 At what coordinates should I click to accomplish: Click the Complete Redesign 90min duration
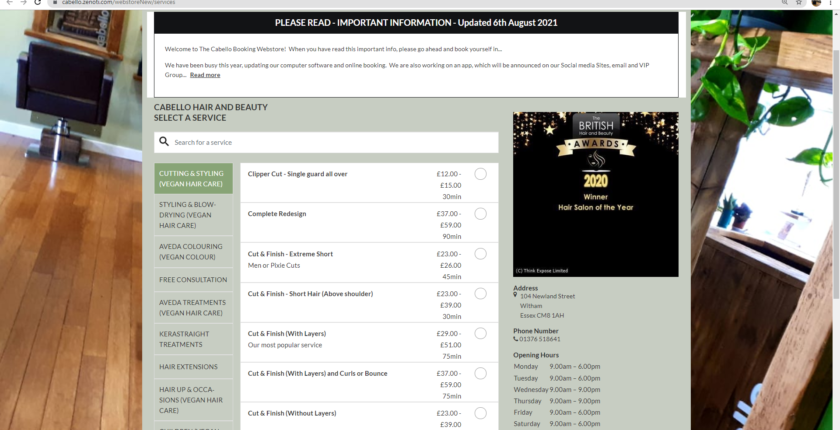[x=451, y=236]
